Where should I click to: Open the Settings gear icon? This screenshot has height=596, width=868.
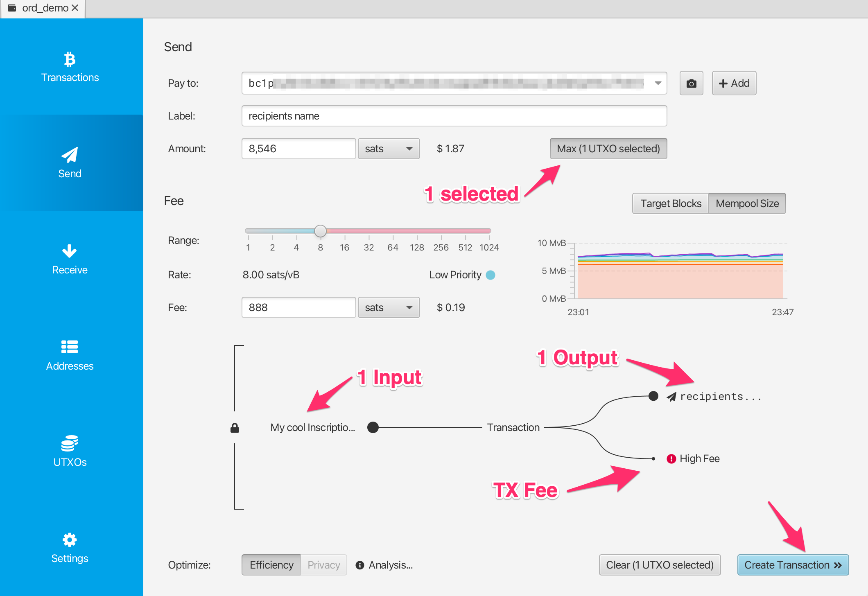(x=70, y=540)
